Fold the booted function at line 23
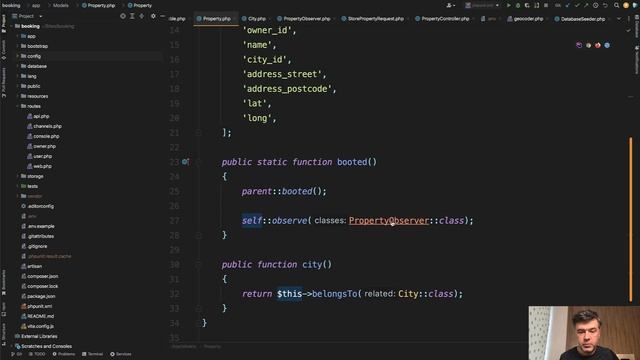 198,162
